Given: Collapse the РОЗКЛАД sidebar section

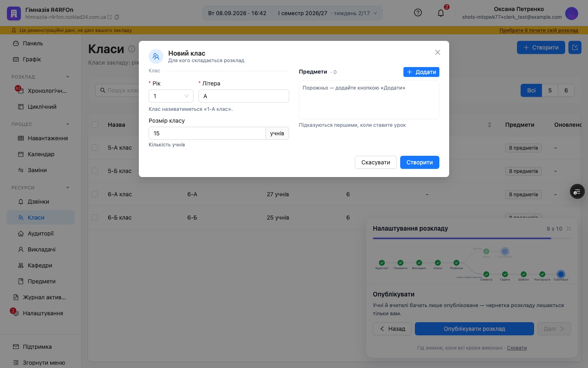Looking at the screenshot, I should 68,77.
